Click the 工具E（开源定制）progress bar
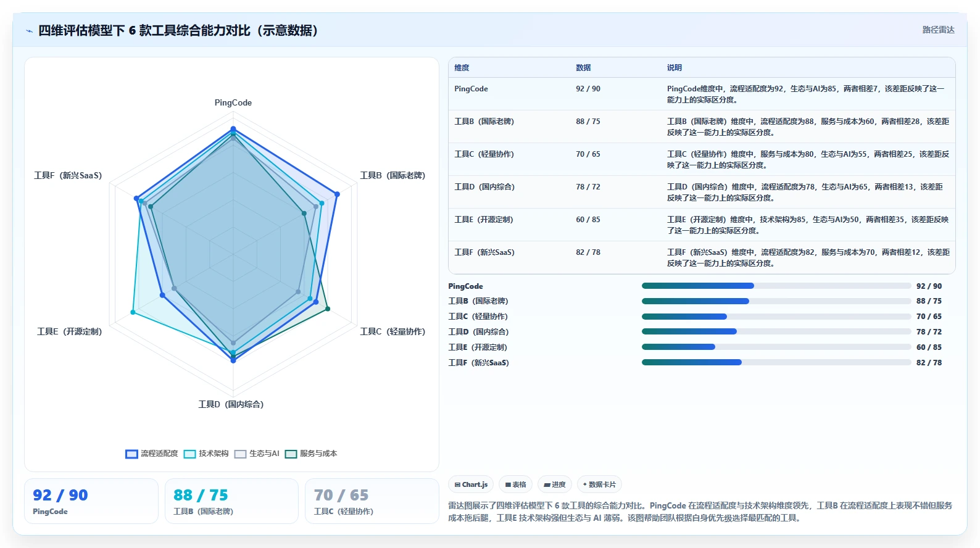This screenshot has width=980, height=548. (x=776, y=347)
